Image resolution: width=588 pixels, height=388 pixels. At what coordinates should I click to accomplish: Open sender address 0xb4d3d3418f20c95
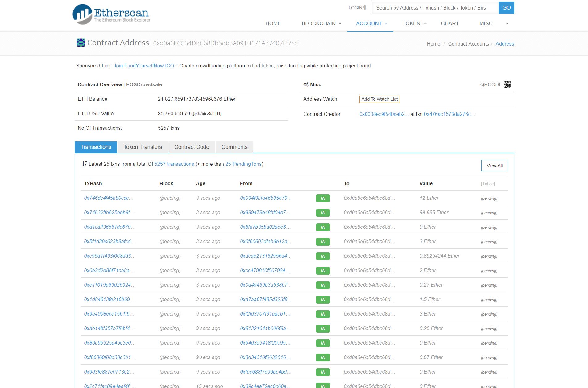pyautogui.click(x=265, y=343)
